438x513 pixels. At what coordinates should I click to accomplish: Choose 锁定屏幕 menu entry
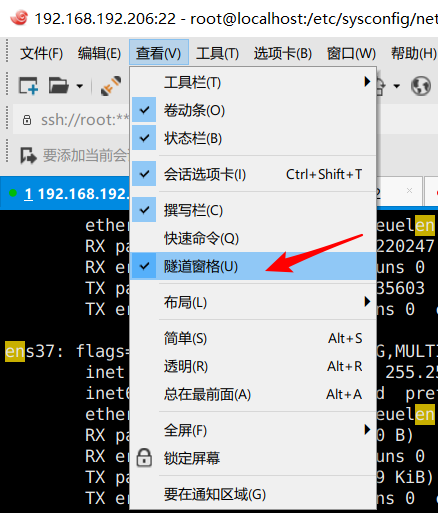click(254, 458)
